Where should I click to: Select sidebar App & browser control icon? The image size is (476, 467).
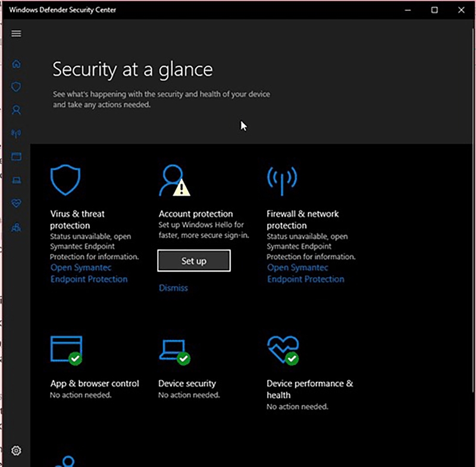click(16, 156)
